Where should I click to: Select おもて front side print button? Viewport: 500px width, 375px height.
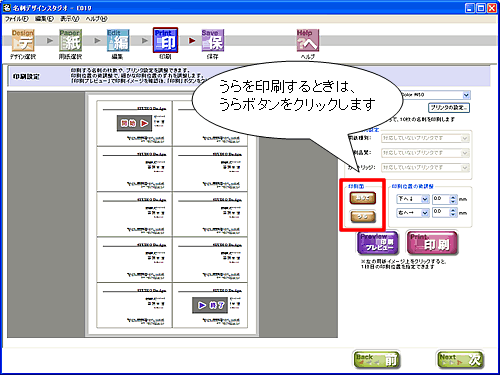point(363,198)
